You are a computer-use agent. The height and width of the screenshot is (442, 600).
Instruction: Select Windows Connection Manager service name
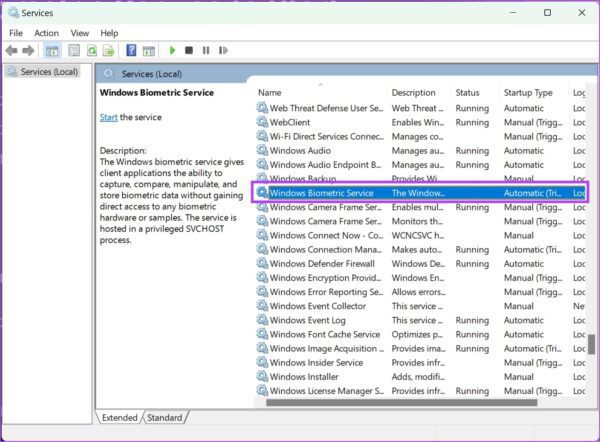tap(326, 250)
